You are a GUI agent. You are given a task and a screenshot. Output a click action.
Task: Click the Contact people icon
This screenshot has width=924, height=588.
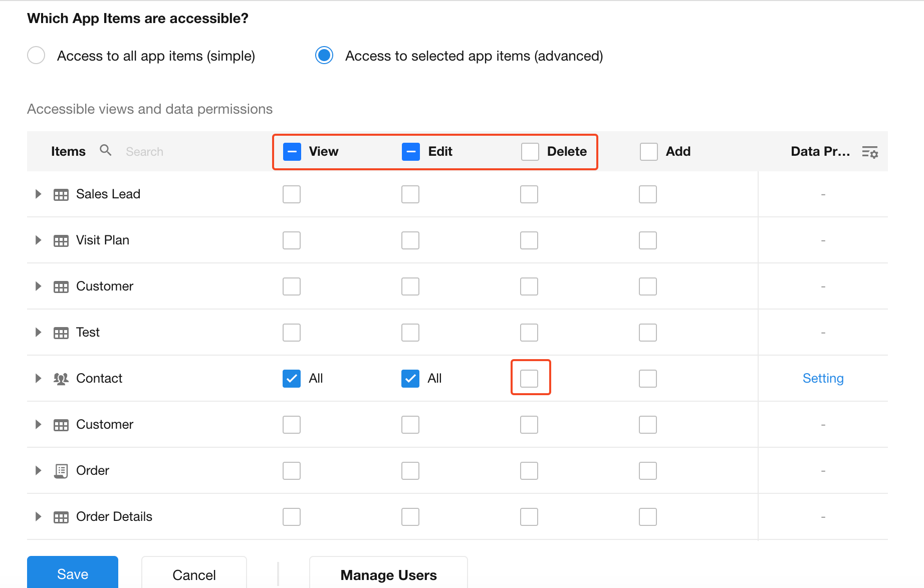(x=61, y=379)
